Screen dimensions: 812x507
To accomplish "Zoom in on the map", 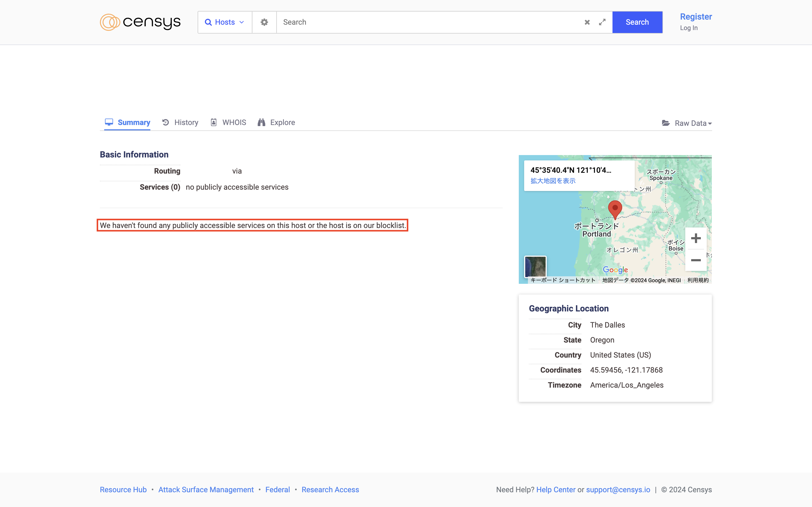I will pyautogui.click(x=695, y=238).
